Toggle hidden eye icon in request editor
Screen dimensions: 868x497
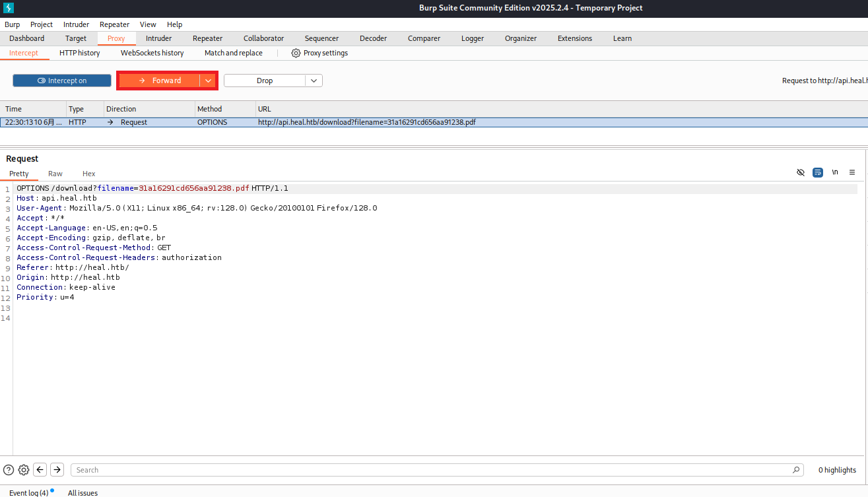point(801,172)
